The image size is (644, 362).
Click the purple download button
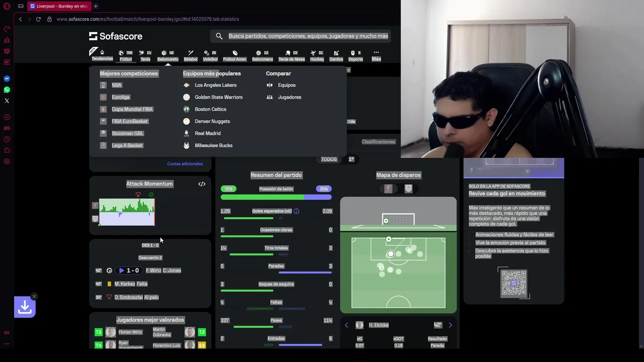pos(25,307)
